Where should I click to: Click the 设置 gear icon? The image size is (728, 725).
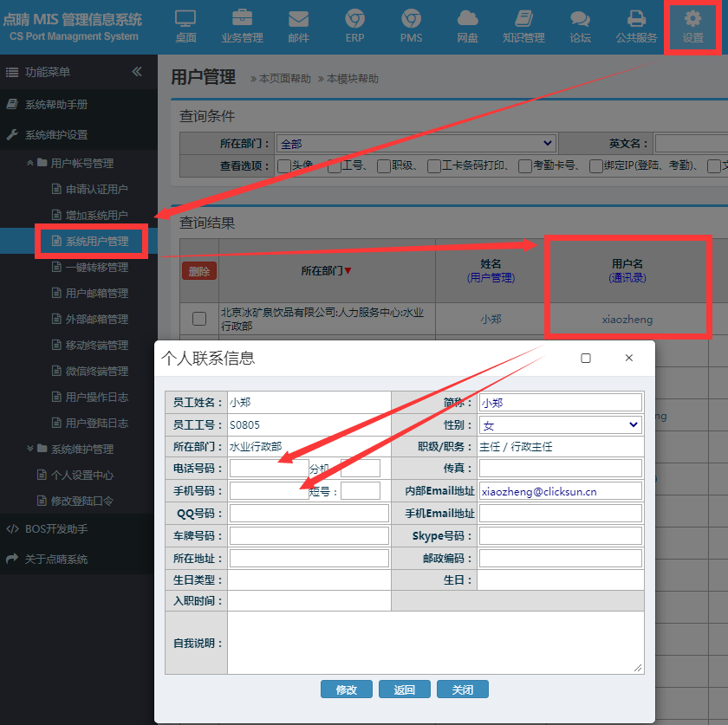(x=692, y=26)
